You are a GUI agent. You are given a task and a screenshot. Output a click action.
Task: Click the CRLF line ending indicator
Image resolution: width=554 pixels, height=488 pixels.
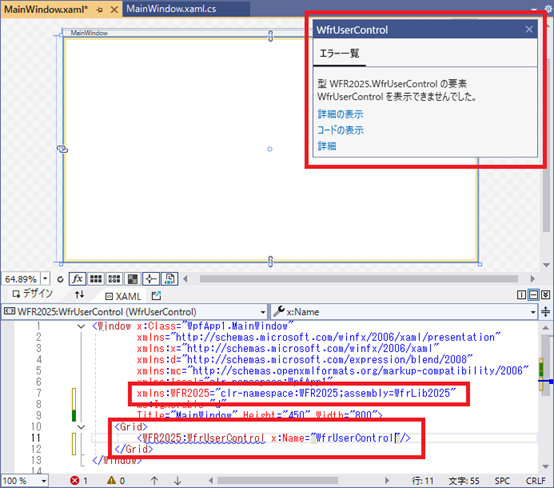coord(536,481)
